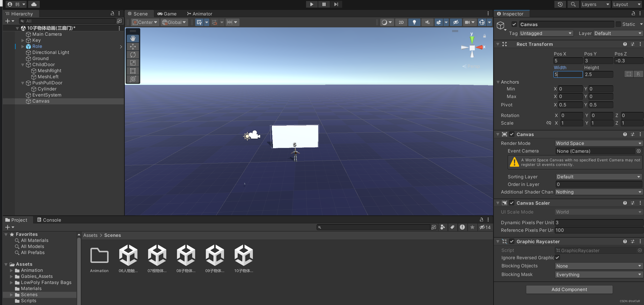The width and height of the screenshot is (644, 305).
Task: Click undo history clock icon
Action: [560, 4]
